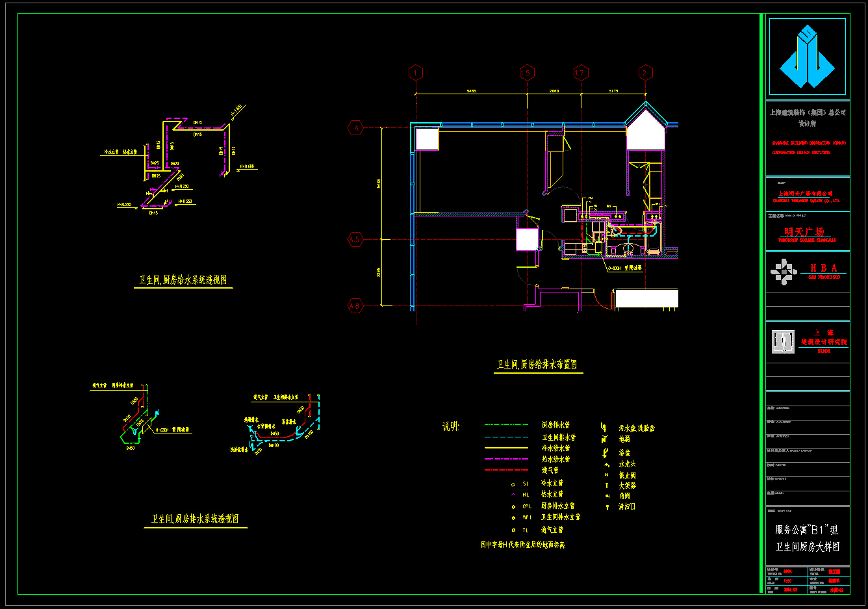Click grid axis bubble 5 above the plan
868x609 pixels.
pos(527,73)
